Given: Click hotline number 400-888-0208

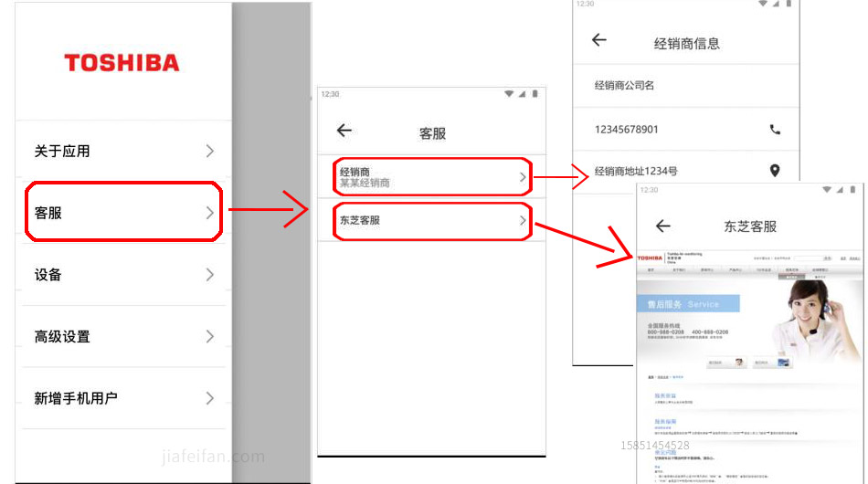Looking at the screenshot, I should (710, 331).
